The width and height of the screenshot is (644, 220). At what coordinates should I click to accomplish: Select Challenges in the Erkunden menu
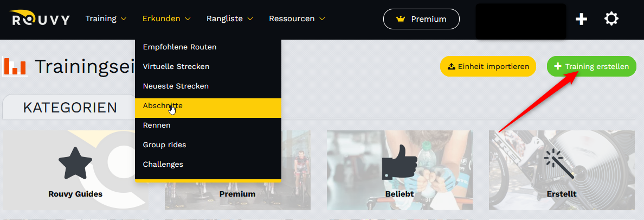coord(163,164)
